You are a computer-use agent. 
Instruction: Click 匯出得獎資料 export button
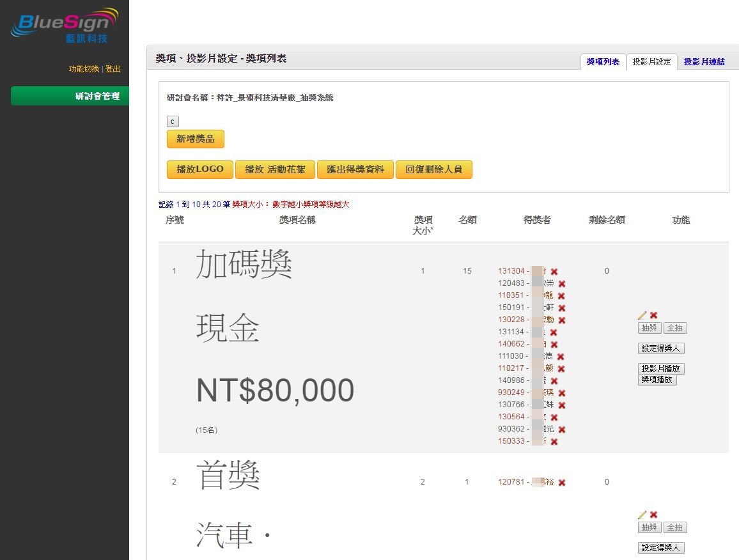coord(355,169)
